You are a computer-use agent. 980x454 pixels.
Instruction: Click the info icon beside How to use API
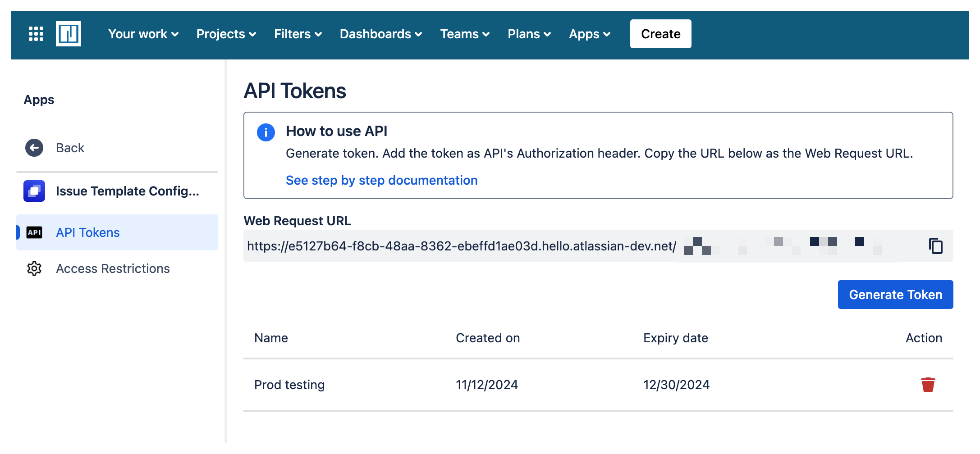(x=266, y=132)
